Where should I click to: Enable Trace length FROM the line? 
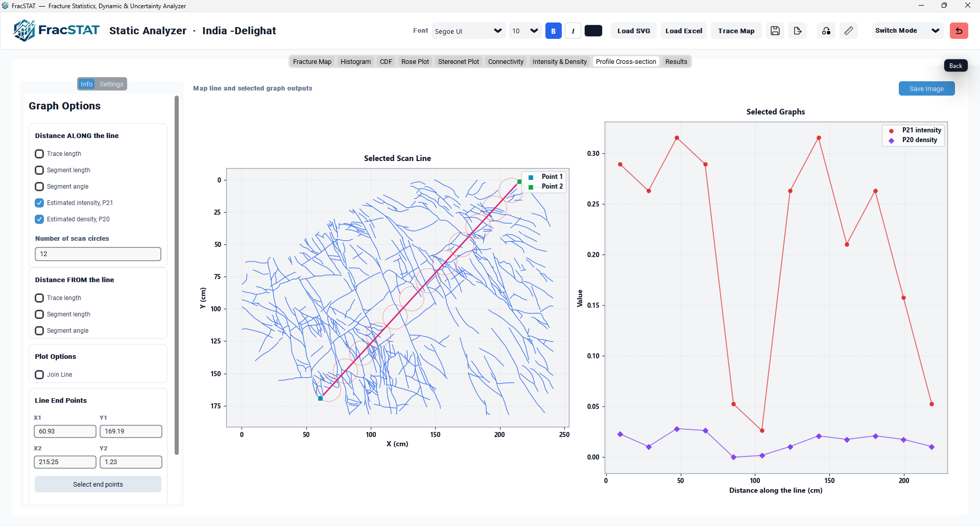pyautogui.click(x=39, y=298)
